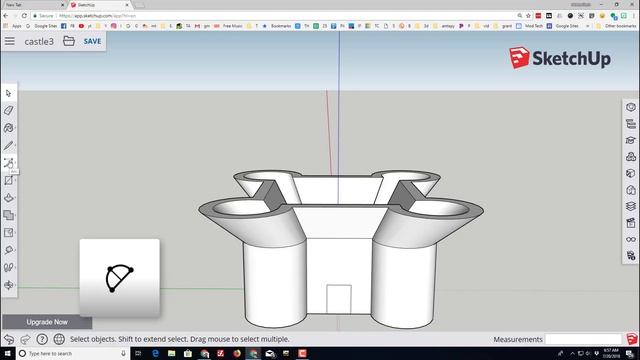Activate the Arc tool

pyautogui.click(x=9, y=163)
